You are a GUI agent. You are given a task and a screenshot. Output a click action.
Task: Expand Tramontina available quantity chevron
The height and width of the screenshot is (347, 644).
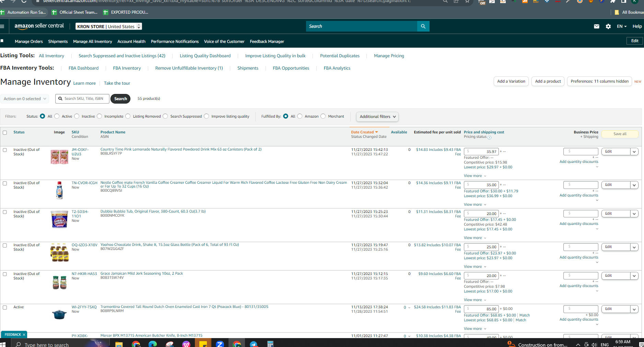409,308
